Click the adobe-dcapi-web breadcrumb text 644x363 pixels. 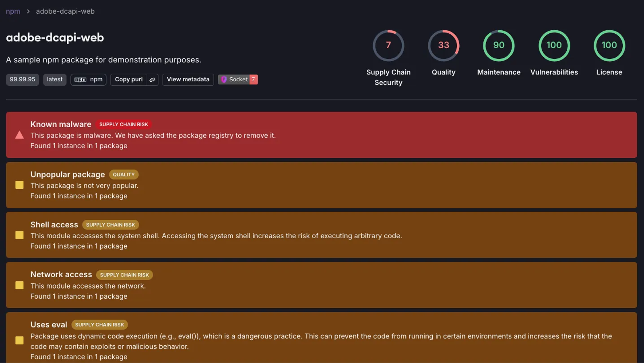[65, 11]
